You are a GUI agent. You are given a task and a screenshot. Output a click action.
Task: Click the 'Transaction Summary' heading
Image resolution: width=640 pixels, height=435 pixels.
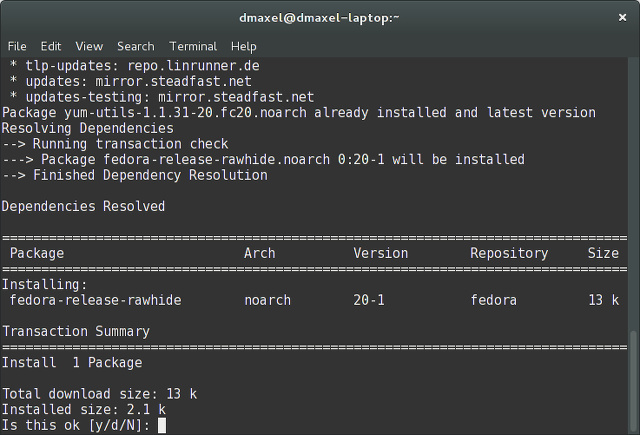pos(76,331)
